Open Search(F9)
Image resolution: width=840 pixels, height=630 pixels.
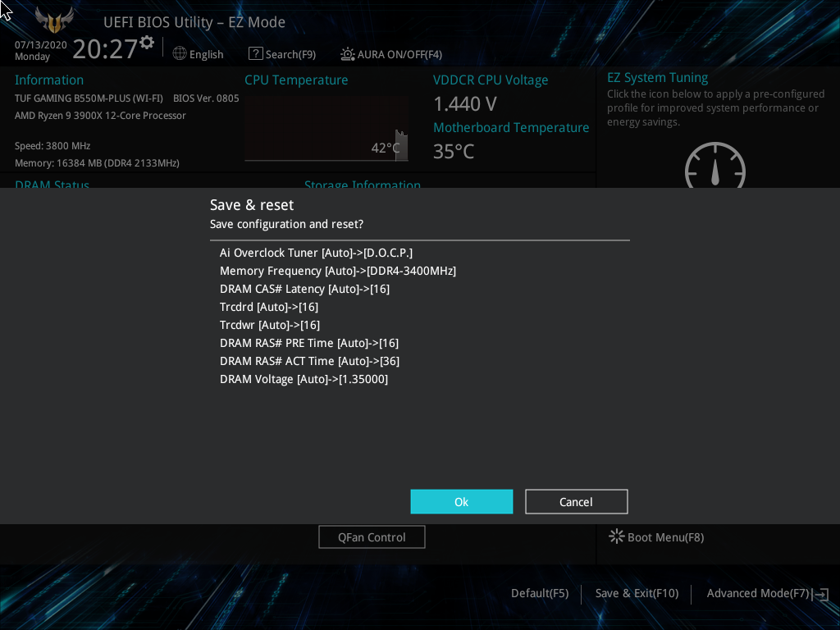pyautogui.click(x=290, y=54)
